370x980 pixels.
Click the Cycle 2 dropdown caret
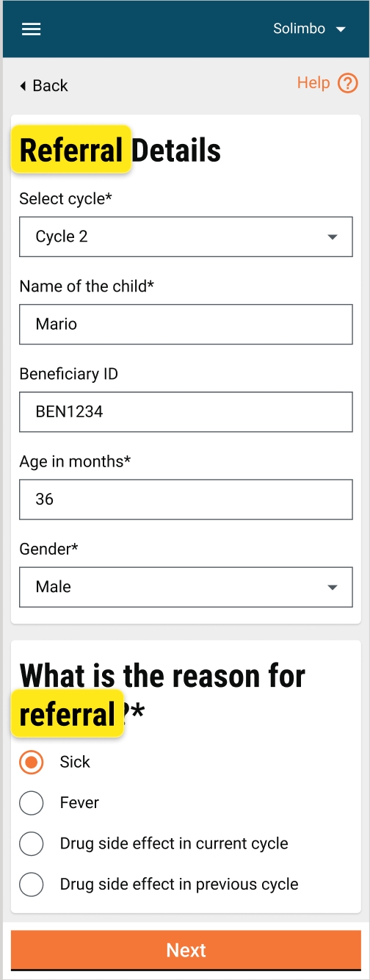tap(333, 237)
